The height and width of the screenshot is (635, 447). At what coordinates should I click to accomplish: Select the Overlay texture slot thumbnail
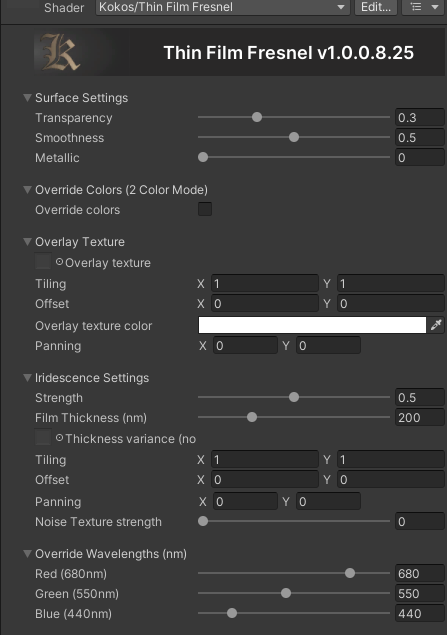click(43, 261)
